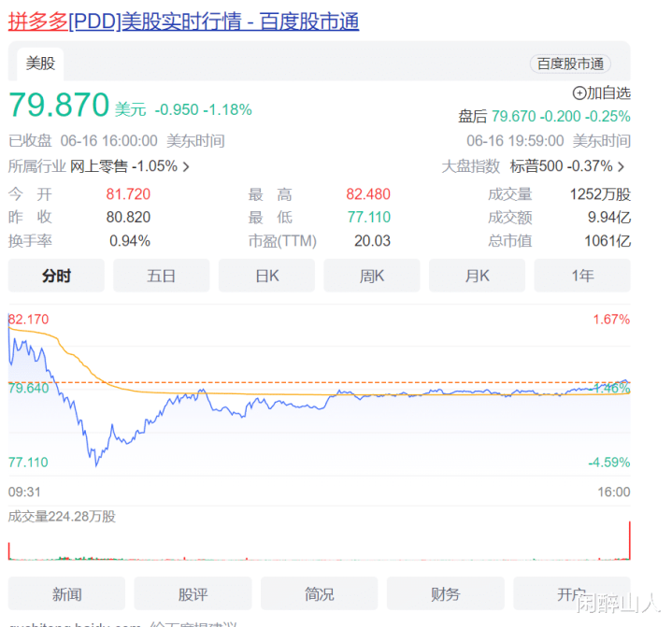Image resolution: width=672 pixels, height=627 pixels.
Task: Click the 标普500 -0.37% index text
Action: 561,166
